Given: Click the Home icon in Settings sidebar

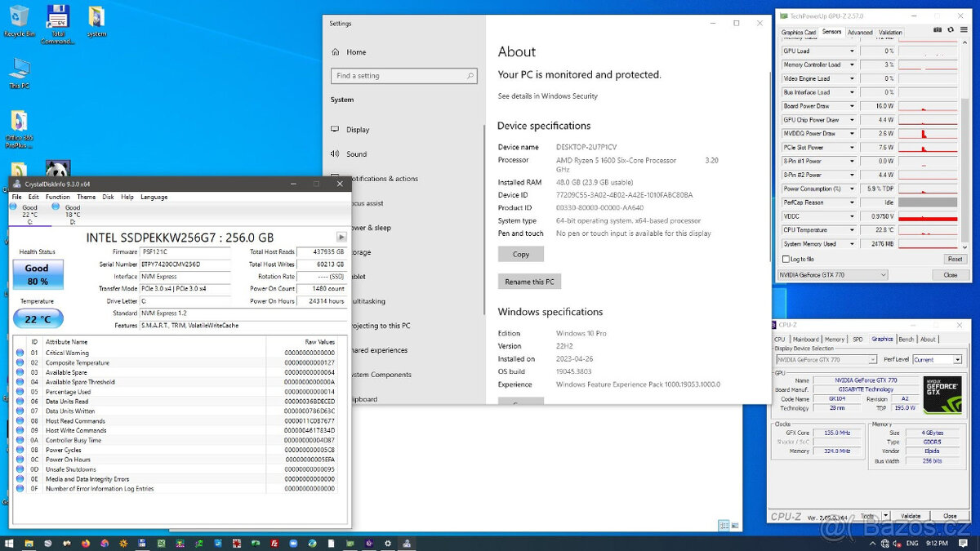Looking at the screenshot, I should [x=337, y=51].
